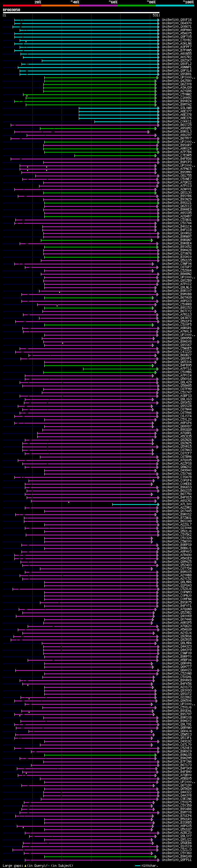
Task: Select the query name BP069050
Action: (x=11, y=10)
